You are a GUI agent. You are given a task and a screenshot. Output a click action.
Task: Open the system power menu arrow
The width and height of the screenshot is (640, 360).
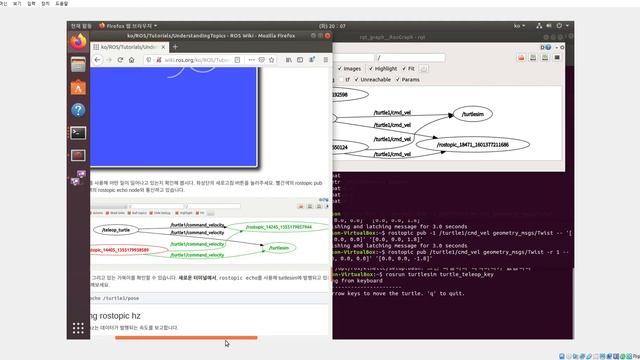567,26
